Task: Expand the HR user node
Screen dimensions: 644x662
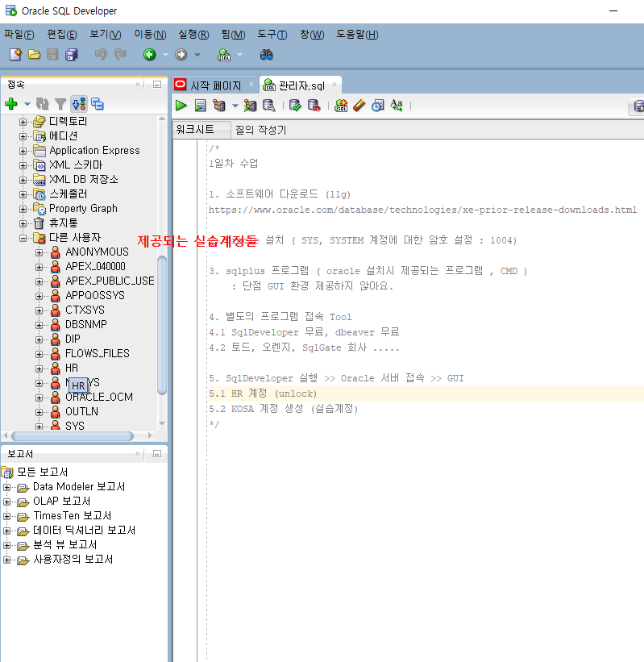Action: (39, 368)
